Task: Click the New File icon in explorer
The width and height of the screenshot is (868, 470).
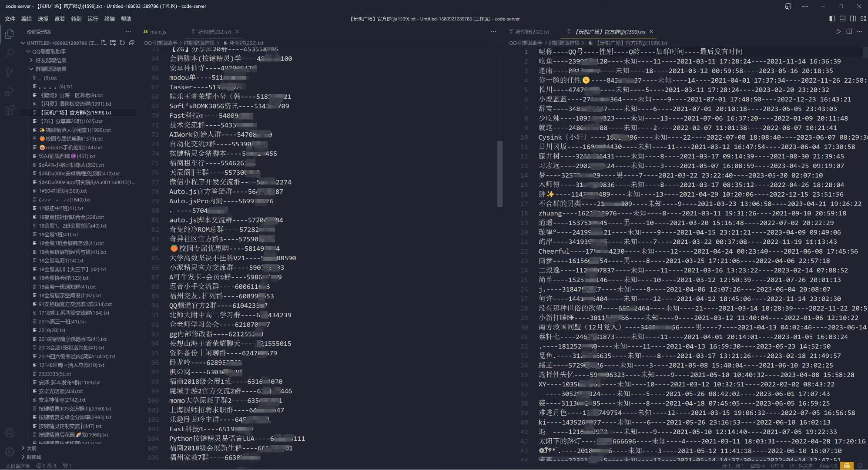Action: pyautogui.click(x=103, y=43)
